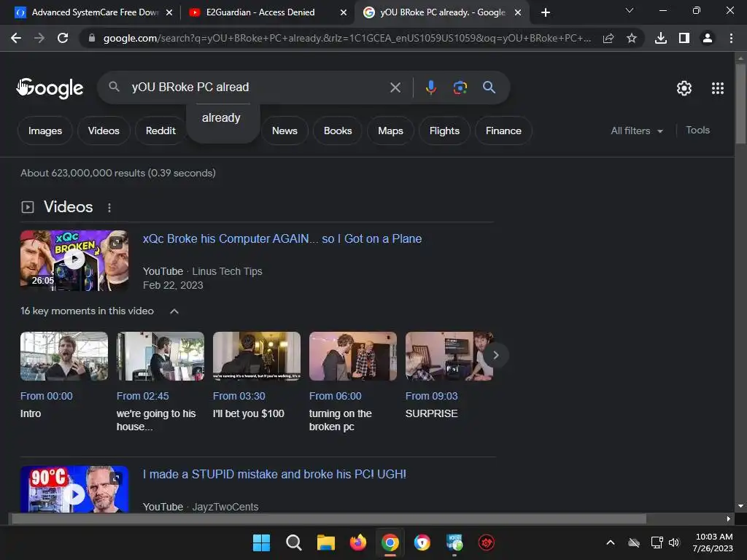Play the xQc BROKEN video thumbnail
This screenshot has width=747, height=560.
(74, 260)
